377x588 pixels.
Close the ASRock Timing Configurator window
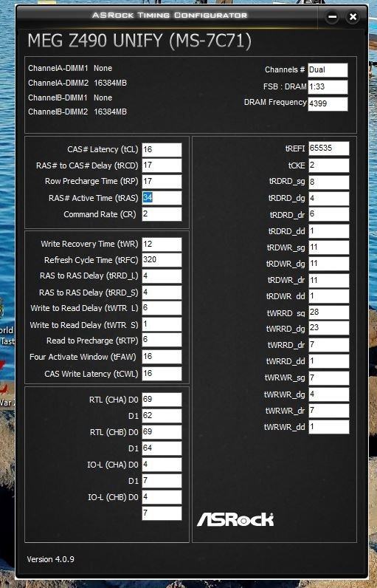point(353,17)
